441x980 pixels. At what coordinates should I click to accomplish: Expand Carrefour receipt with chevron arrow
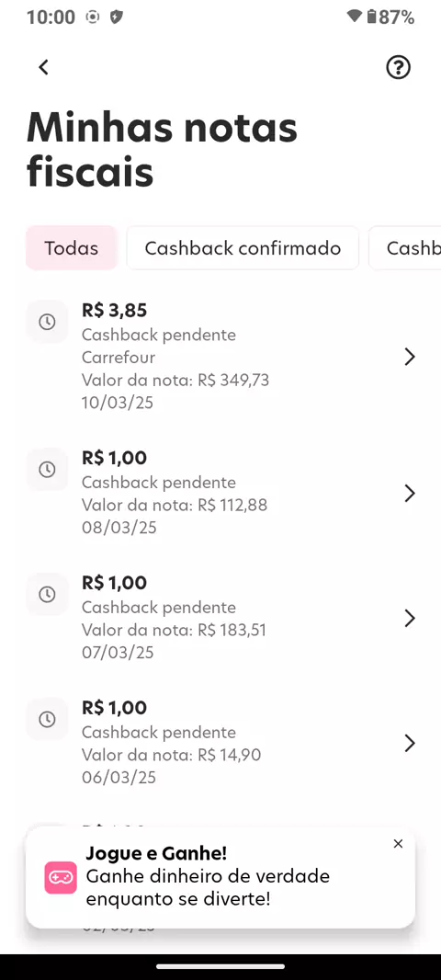409,357
